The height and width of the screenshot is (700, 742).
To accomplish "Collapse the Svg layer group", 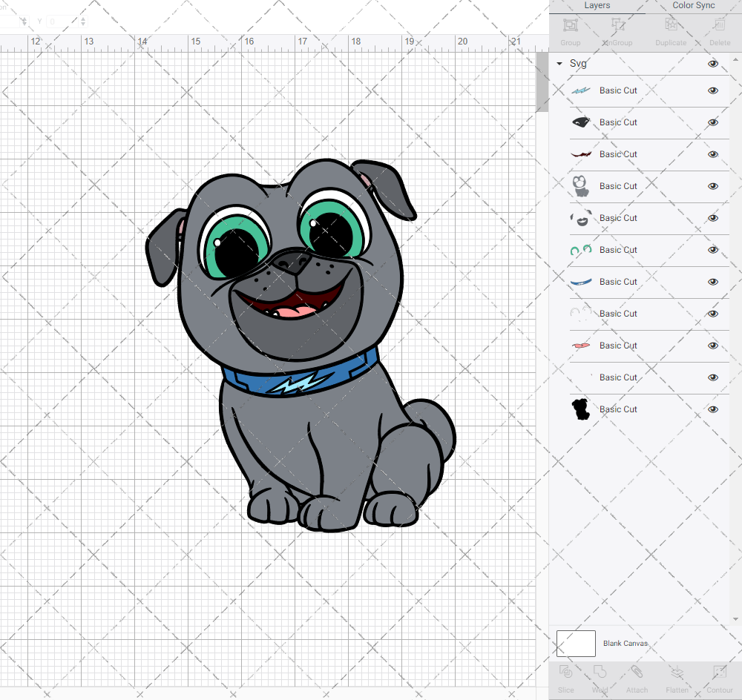I will tap(559, 64).
